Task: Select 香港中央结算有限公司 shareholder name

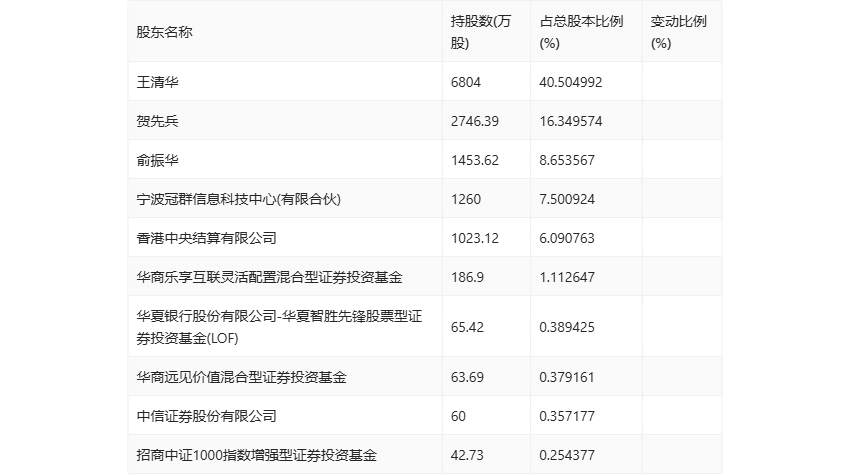Action: tap(207, 238)
